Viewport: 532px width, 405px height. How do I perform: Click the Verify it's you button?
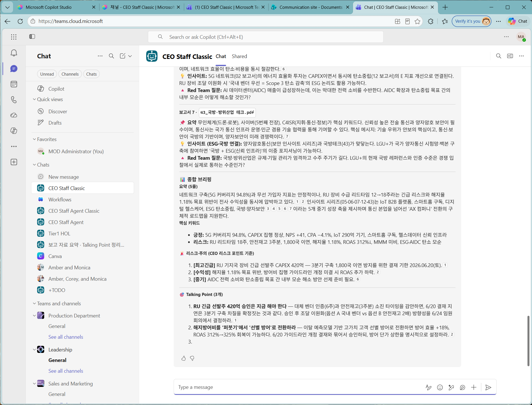tap(471, 21)
